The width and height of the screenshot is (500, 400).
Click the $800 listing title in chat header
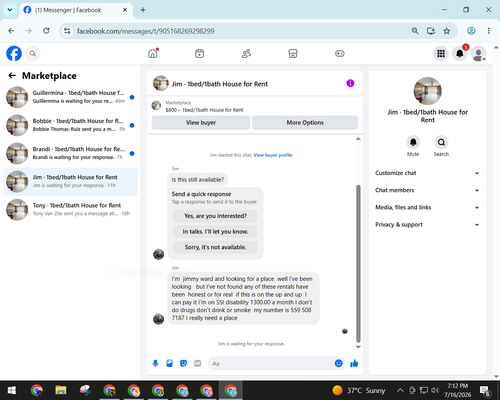(204, 110)
